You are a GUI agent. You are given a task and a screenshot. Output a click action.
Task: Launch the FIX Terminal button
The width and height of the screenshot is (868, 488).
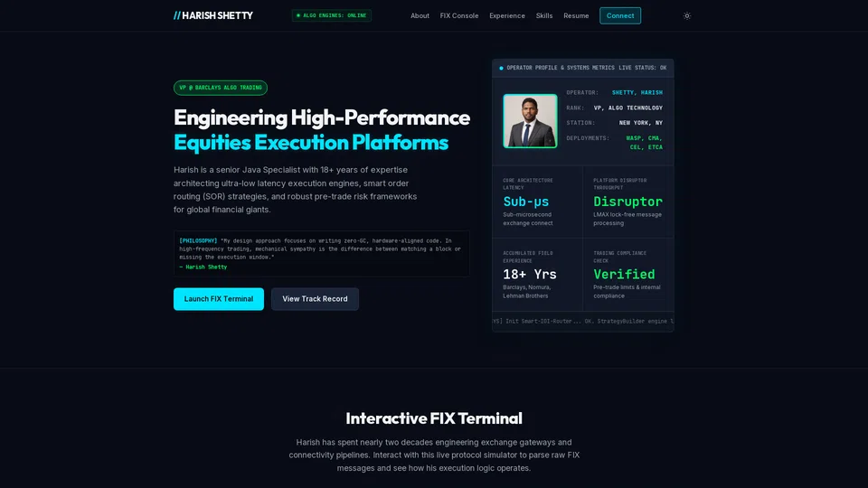pyautogui.click(x=219, y=299)
